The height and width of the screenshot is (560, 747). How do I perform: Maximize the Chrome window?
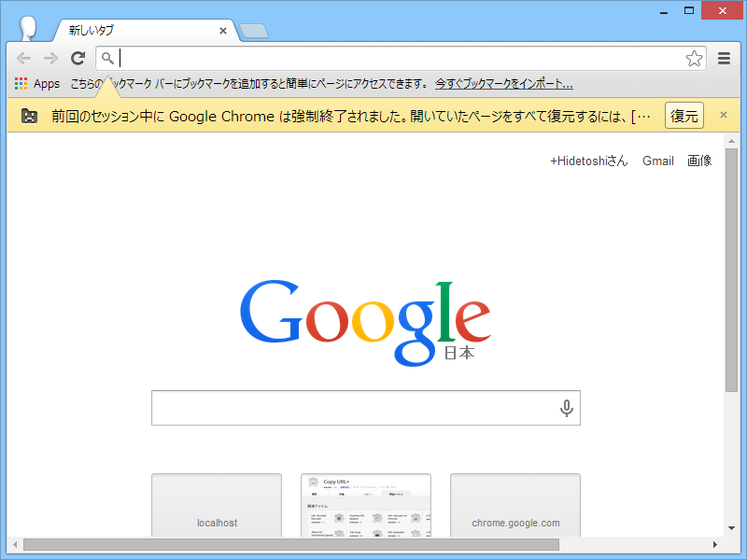click(x=689, y=10)
